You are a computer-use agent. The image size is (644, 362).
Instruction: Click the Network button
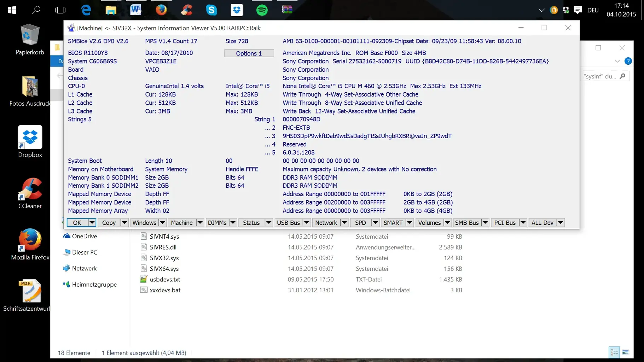click(x=326, y=223)
